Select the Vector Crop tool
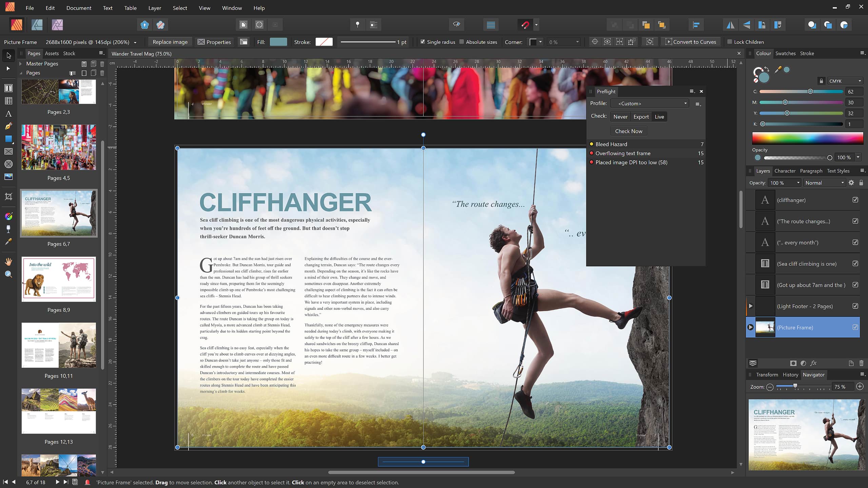Viewport: 868px width, 488px height. [x=8, y=197]
